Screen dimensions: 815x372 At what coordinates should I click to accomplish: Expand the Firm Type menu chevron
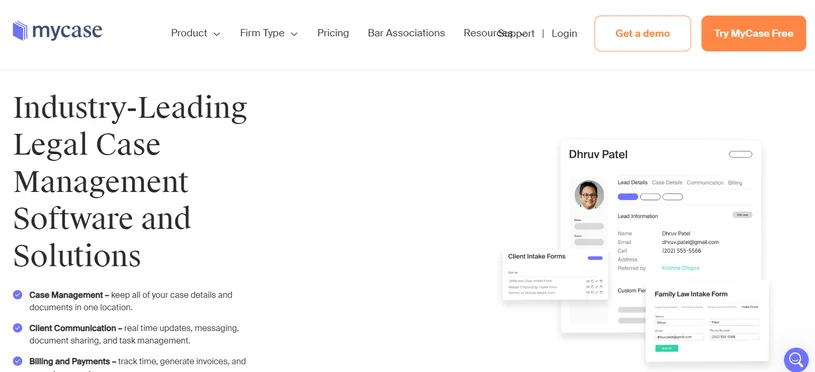[x=294, y=34]
